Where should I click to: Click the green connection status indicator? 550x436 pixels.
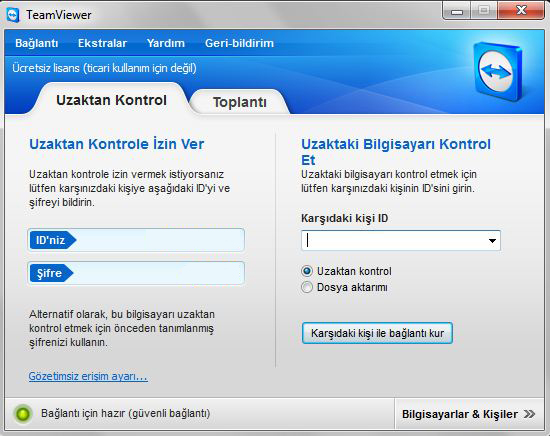click(23, 414)
